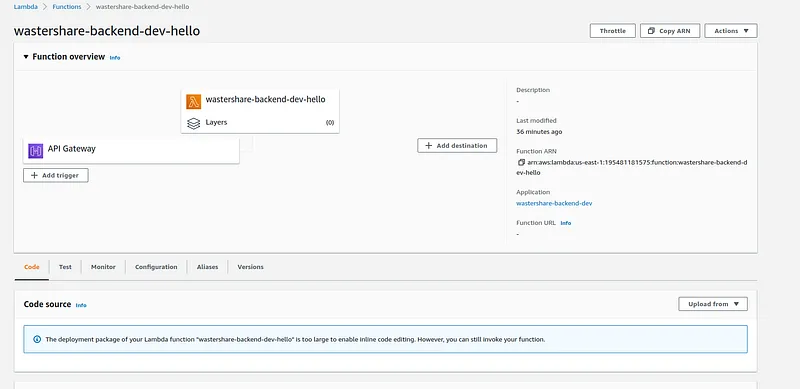This screenshot has width=800, height=389.
Task: Go to Lambda in the breadcrumb
Action: click(25, 7)
